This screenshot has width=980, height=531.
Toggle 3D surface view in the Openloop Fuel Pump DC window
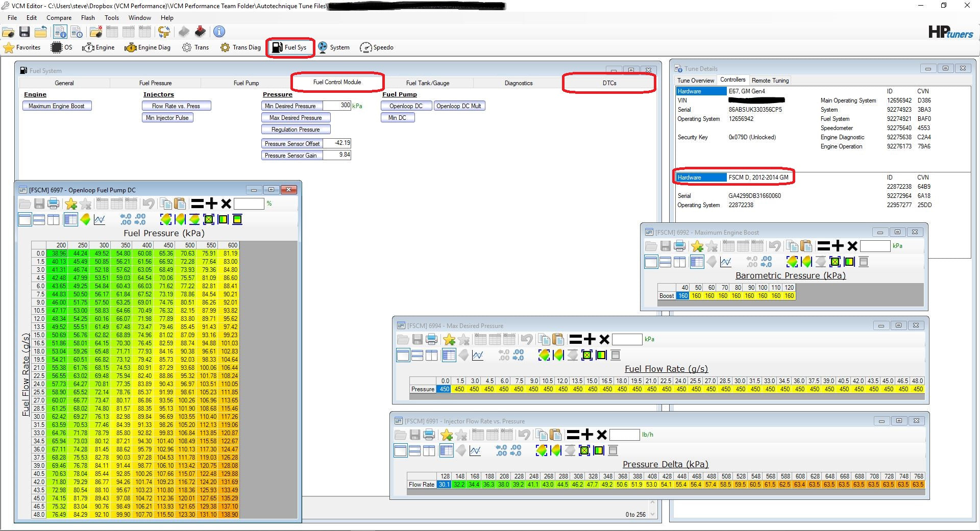85,220
